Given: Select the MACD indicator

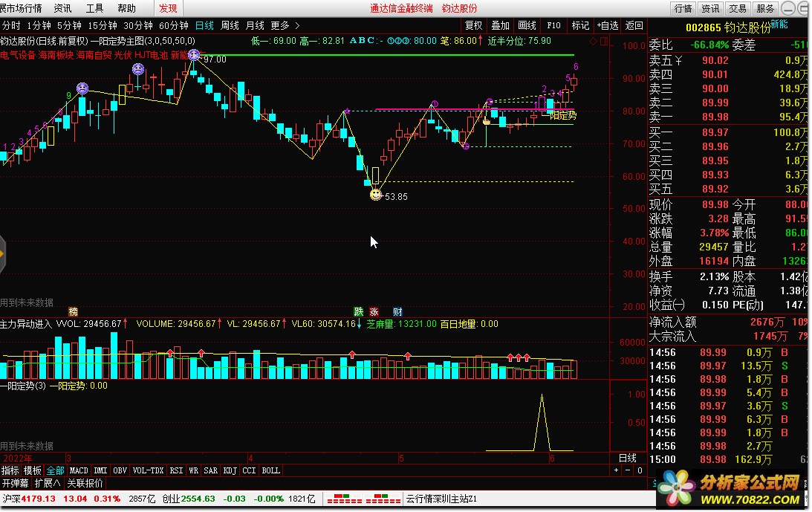Looking at the screenshot, I should tap(79, 470).
